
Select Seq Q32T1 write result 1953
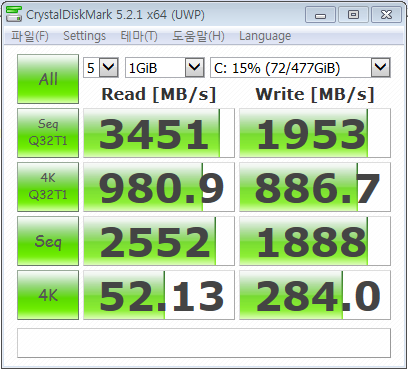point(315,133)
